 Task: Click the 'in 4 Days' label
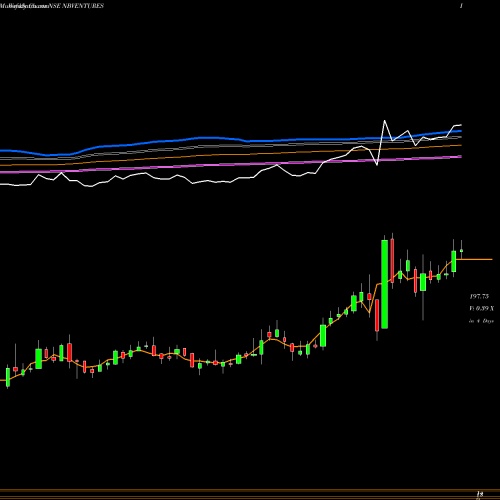pyautogui.click(x=481, y=321)
